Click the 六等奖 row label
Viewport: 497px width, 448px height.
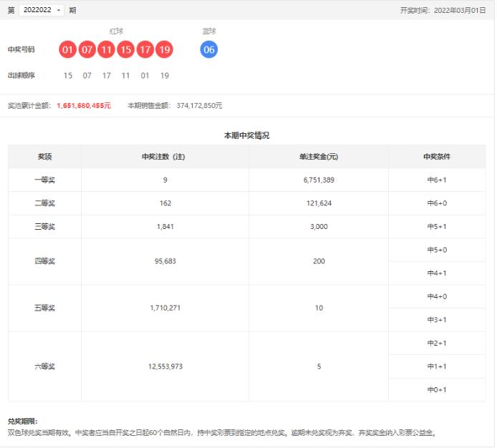pos(44,366)
